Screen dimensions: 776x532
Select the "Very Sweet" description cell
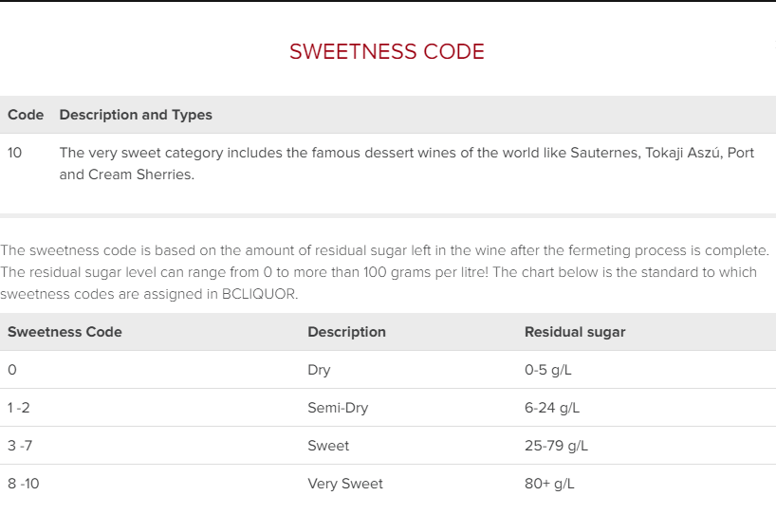(345, 484)
